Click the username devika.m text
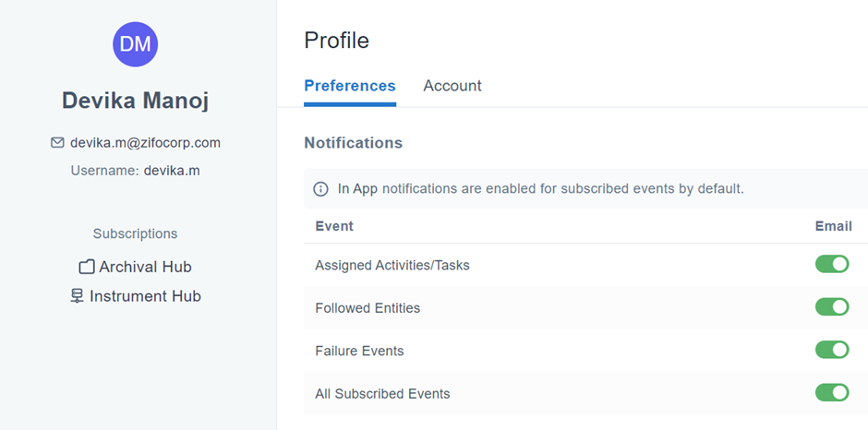Viewport: 868px width, 430px height. click(172, 171)
